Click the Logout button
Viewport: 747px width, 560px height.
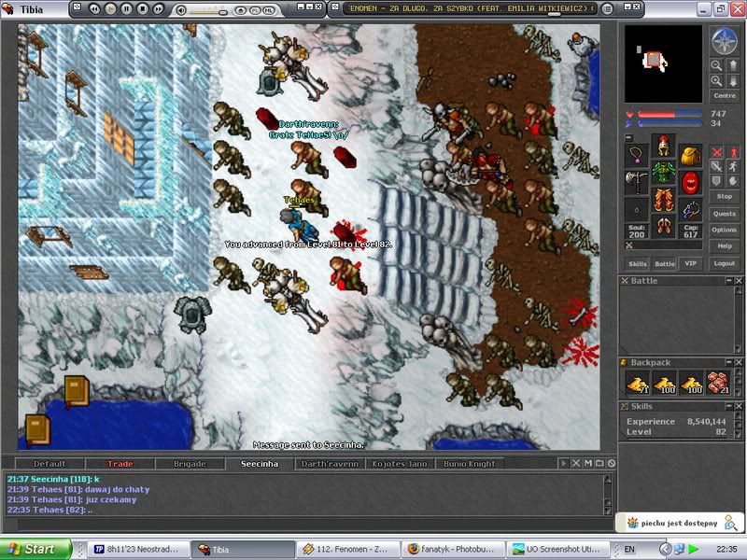tap(725, 263)
